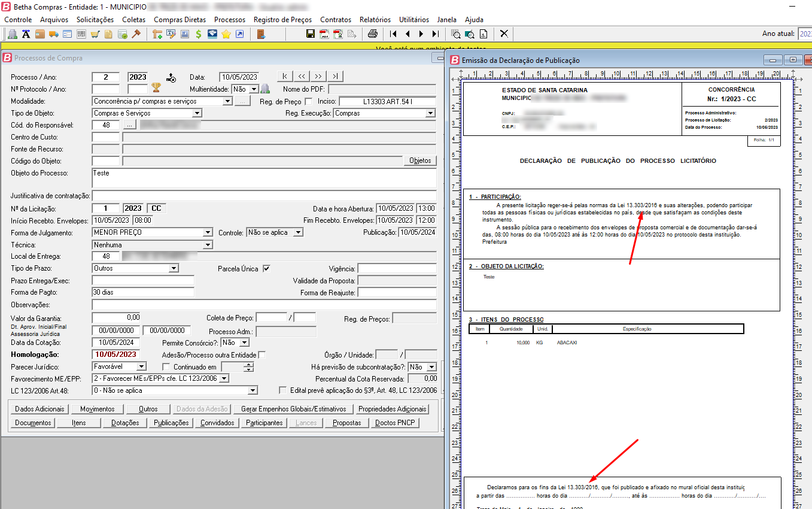
Task: Open the Há previsão de subcontratação dropdown
Action: click(x=431, y=367)
